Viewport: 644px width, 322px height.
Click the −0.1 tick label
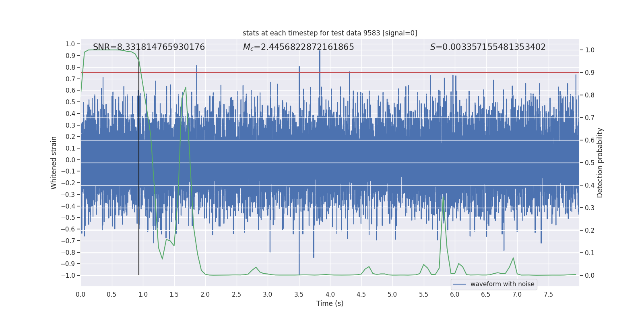[68, 171]
